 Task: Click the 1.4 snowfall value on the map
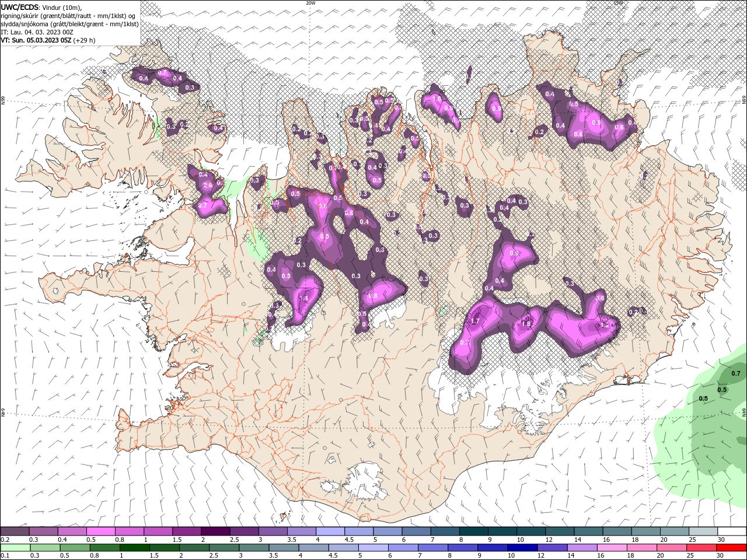[x=303, y=298]
